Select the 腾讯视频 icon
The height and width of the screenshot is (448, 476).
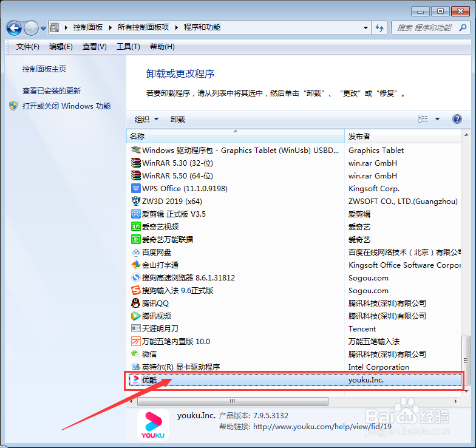click(136, 316)
